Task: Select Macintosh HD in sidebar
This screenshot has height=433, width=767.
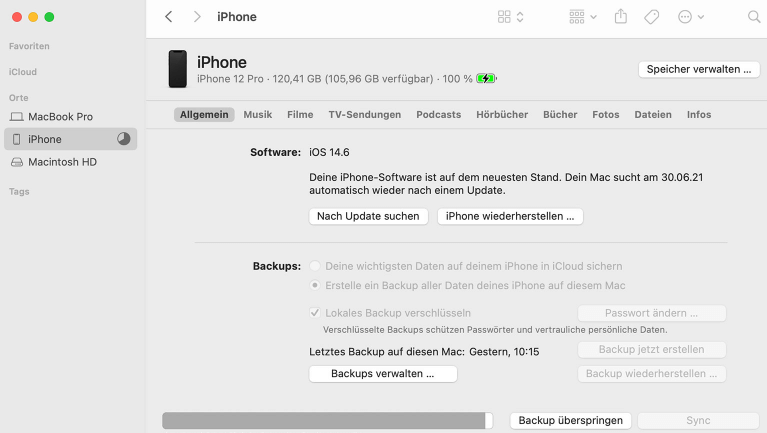Action: [x=62, y=162]
